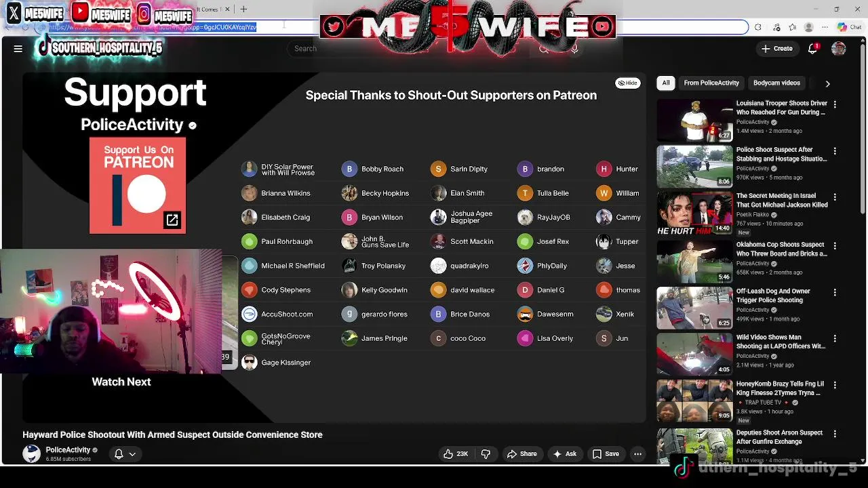This screenshot has height=488, width=868.
Task: Open options menu for Louisiana Trooper video
Action: pyautogui.click(x=835, y=104)
